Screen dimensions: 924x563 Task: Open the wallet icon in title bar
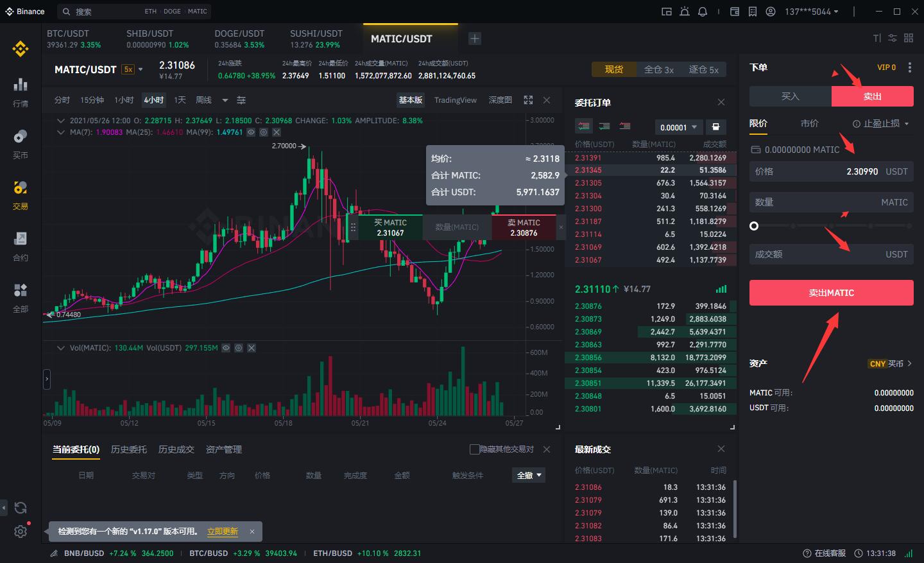pos(735,12)
